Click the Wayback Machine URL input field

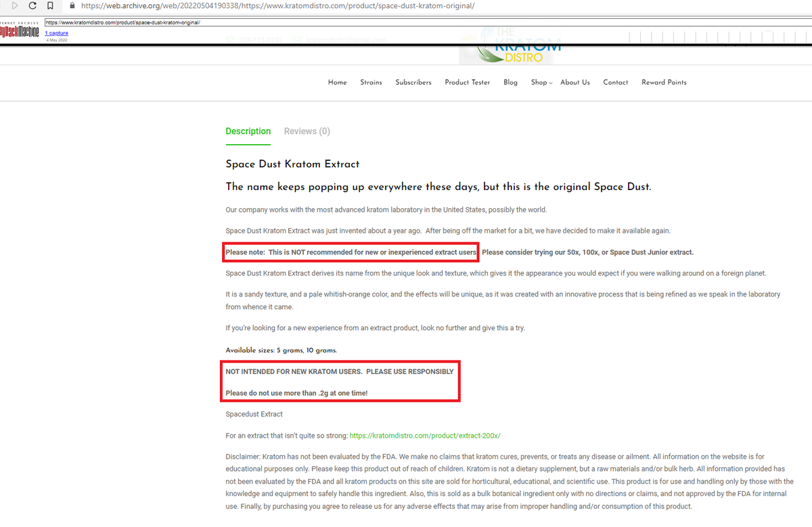click(426, 22)
